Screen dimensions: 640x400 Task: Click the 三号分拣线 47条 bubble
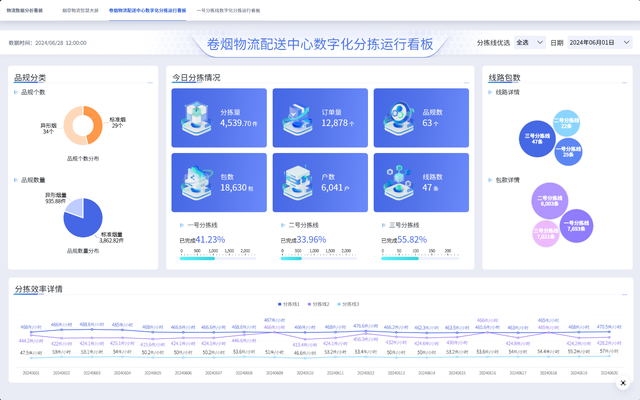pyautogui.click(x=537, y=139)
